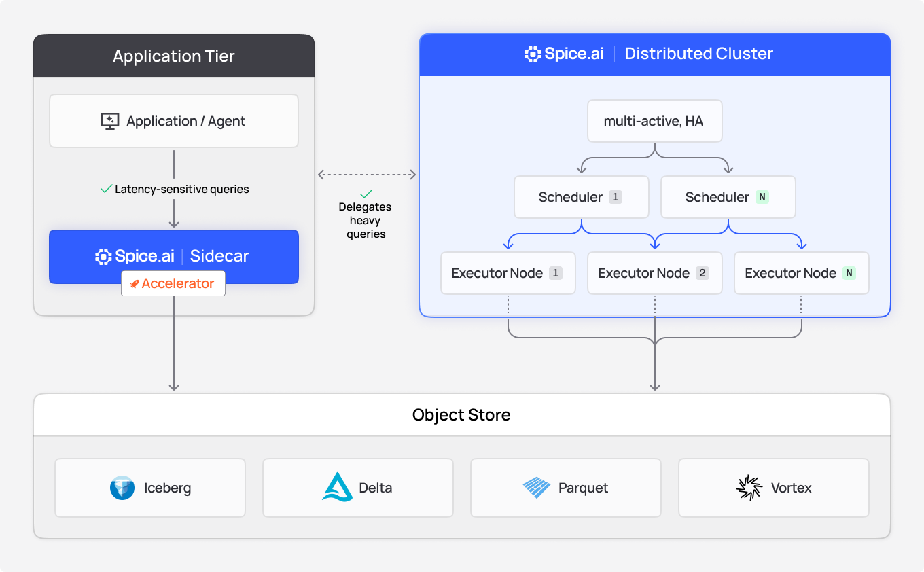The height and width of the screenshot is (572, 924).
Task: Click the "Executor Node" label with the 2 badge
Action: (x=644, y=273)
